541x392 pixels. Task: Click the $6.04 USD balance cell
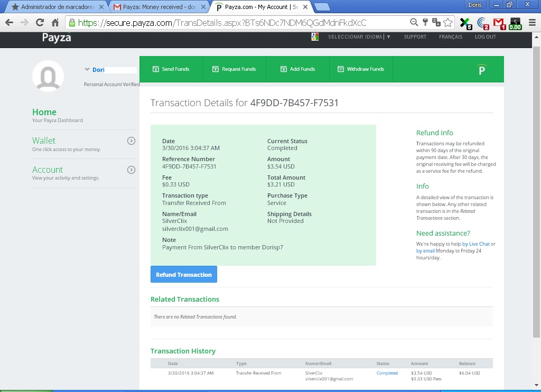(x=469, y=373)
